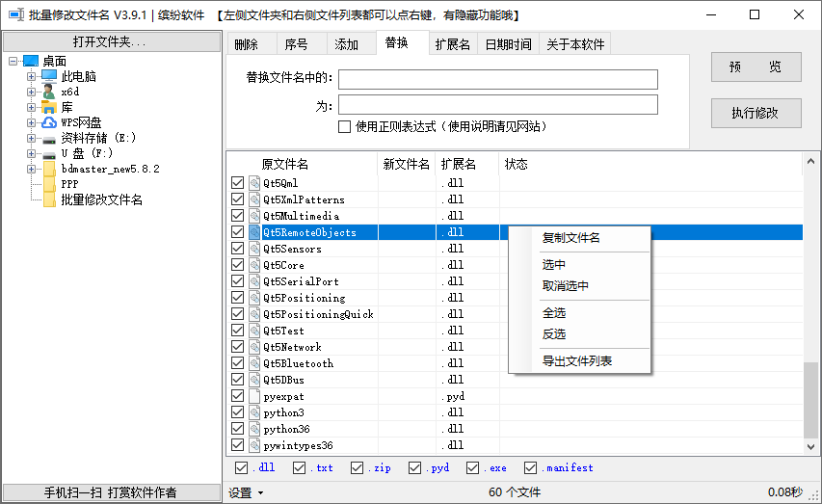822x504 pixels.
Task: Click the 库 library icon
Action: coord(49,107)
